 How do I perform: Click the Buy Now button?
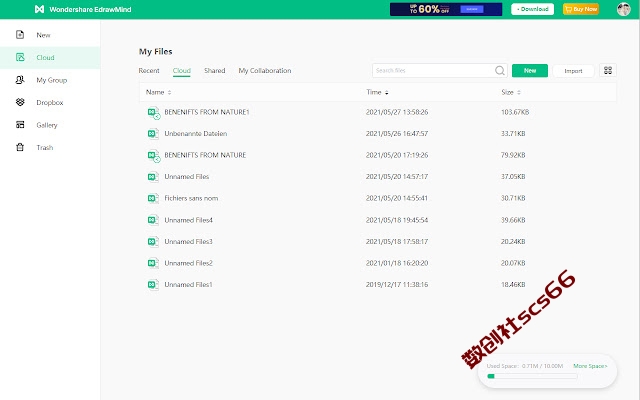pos(581,9)
